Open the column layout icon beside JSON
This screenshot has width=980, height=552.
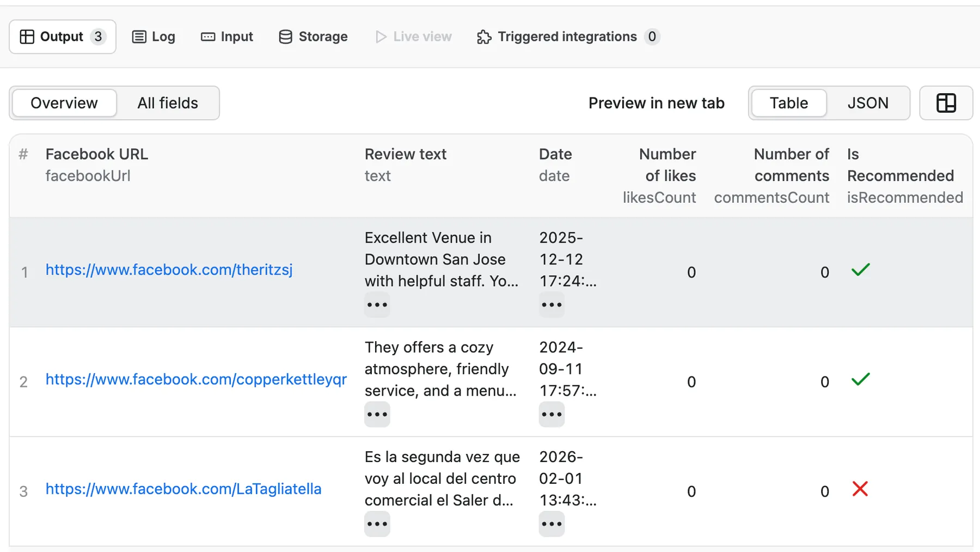[946, 103]
